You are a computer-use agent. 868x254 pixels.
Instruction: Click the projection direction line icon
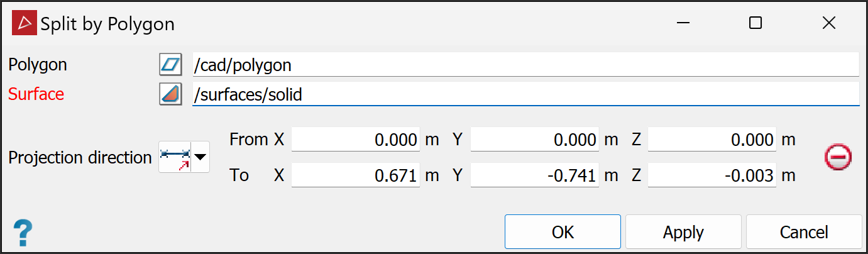pyautogui.click(x=175, y=157)
